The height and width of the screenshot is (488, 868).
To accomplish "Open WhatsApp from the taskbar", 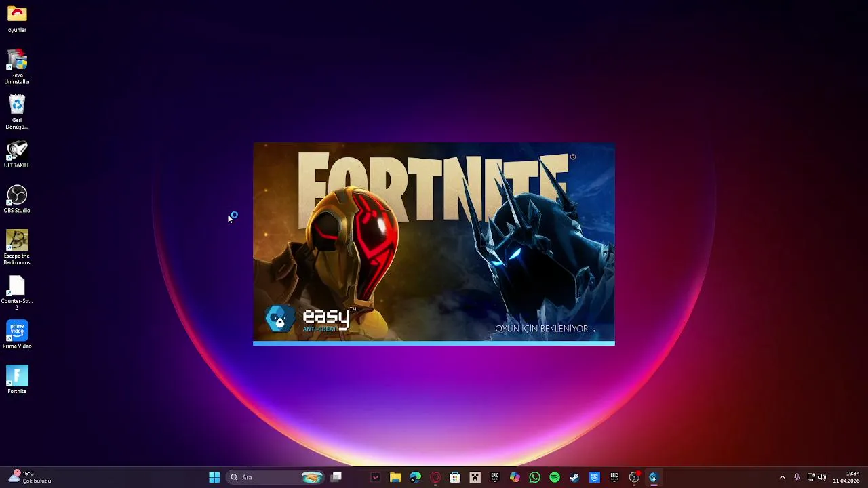I will pos(534,477).
